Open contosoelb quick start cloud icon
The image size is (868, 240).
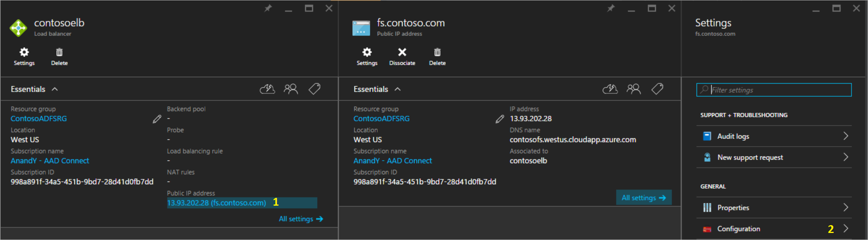pyautogui.click(x=267, y=89)
